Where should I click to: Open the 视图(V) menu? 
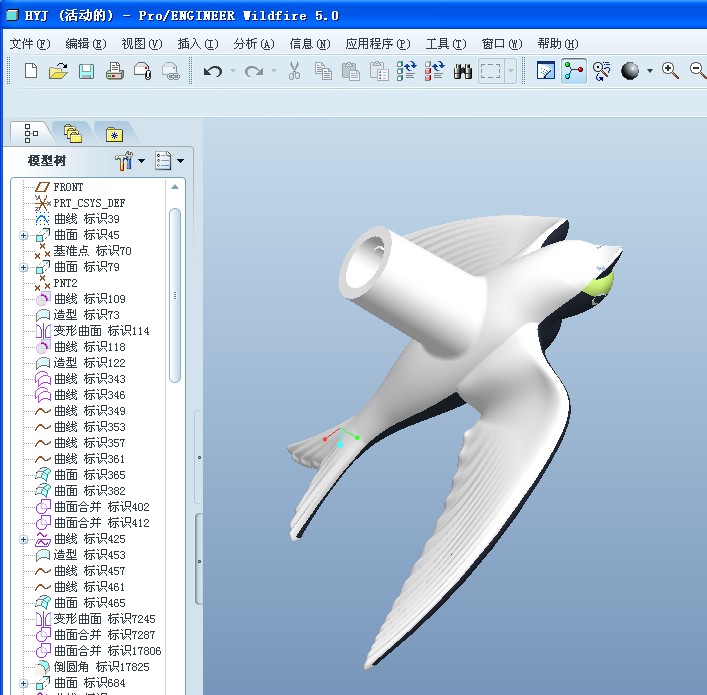[142, 44]
